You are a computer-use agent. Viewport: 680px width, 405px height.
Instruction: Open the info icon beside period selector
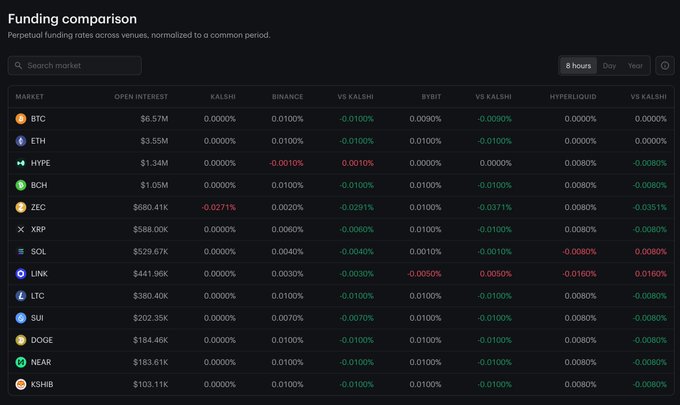pyautogui.click(x=665, y=65)
